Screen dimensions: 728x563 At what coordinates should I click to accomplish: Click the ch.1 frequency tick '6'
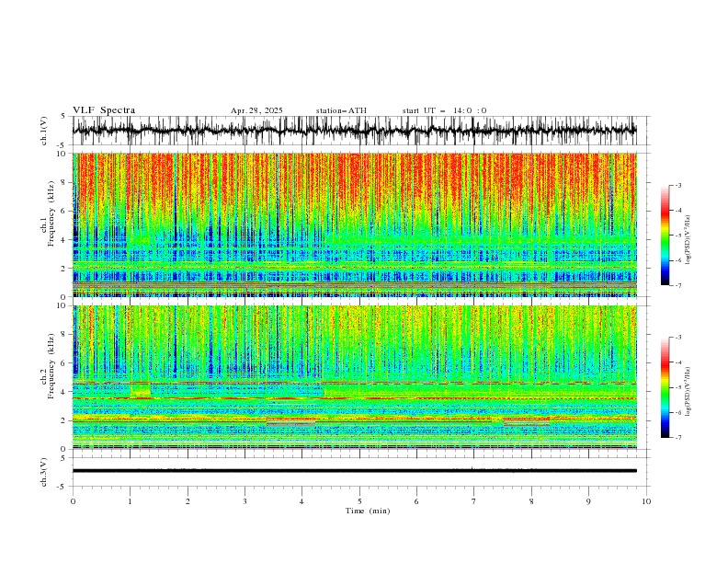click(63, 211)
